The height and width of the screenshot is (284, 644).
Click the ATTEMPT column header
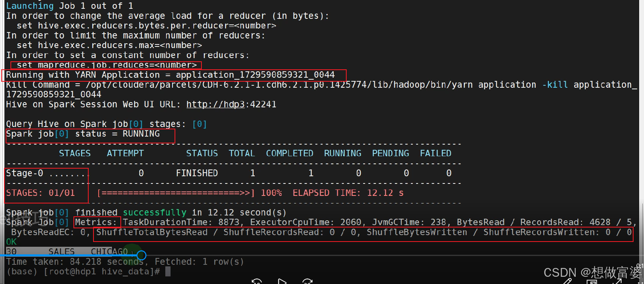coord(125,153)
